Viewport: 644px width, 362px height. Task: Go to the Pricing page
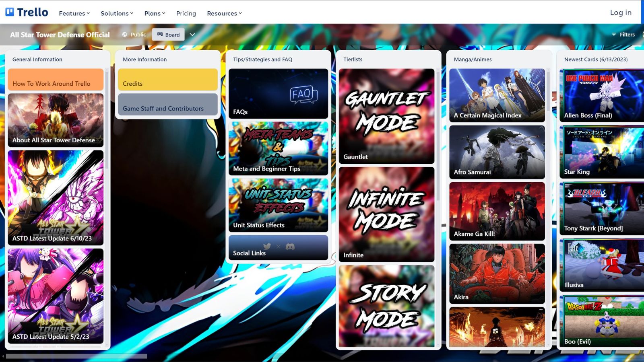186,13
